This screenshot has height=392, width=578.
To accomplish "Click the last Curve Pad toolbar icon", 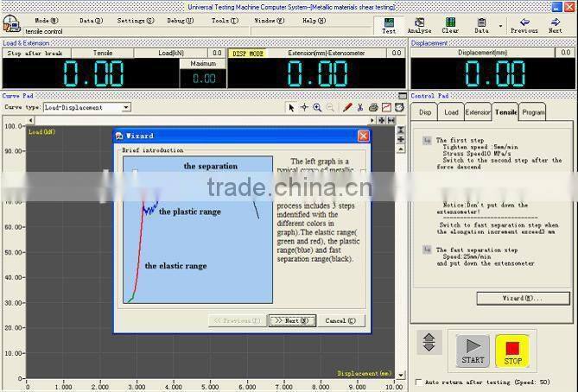I will point(399,108).
